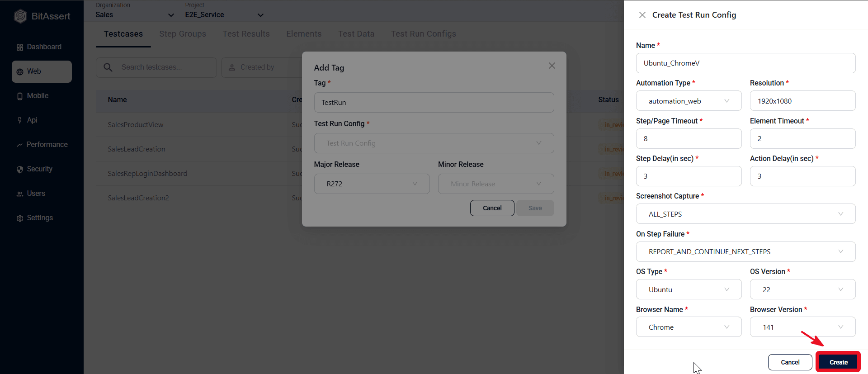
Task: Click the Step/Page Timeout field
Action: (x=689, y=138)
